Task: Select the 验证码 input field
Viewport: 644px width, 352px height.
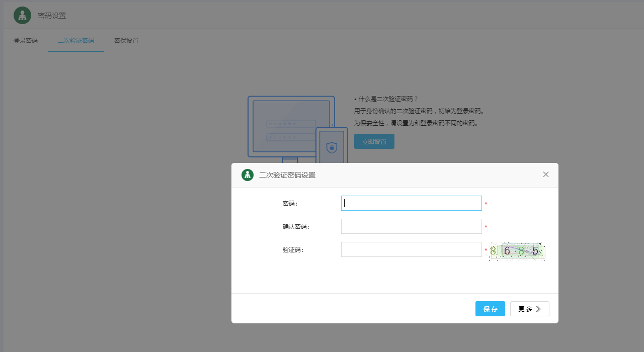Action: tap(411, 249)
